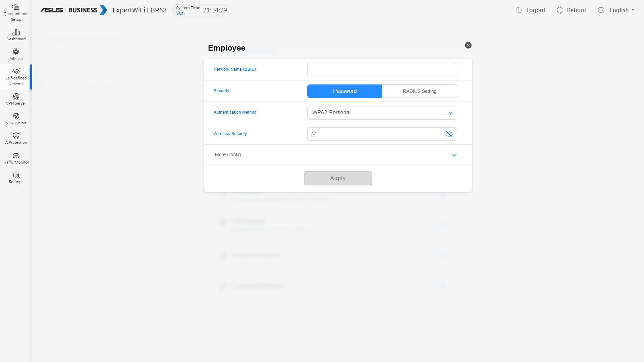Viewport: 644px width, 362px height.
Task: Click the Logout link
Action: [x=531, y=10]
